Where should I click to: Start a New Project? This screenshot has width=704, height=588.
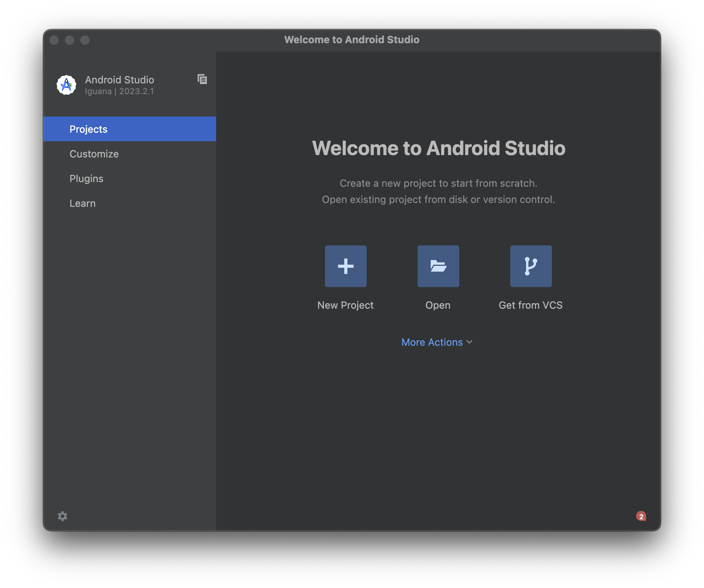345,305
